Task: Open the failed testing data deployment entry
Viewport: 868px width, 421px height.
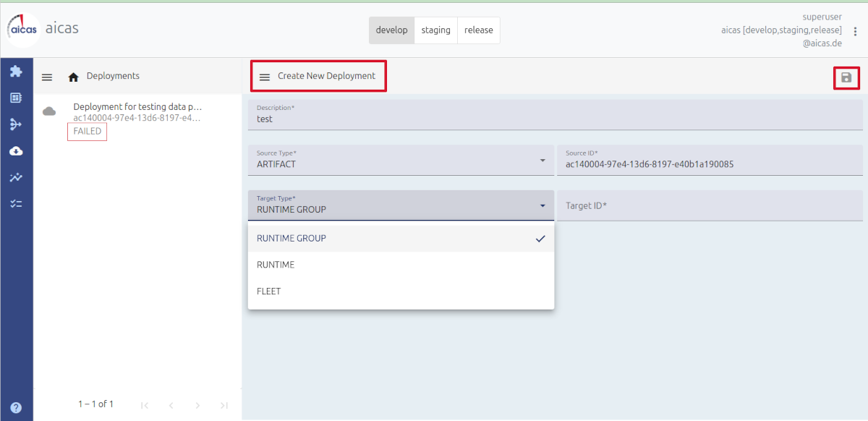Action: (x=137, y=112)
